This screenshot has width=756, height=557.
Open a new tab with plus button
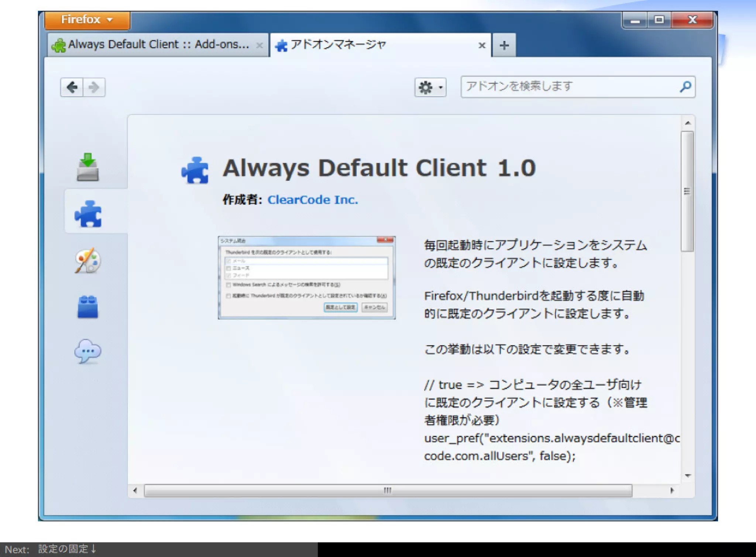[x=504, y=45]
